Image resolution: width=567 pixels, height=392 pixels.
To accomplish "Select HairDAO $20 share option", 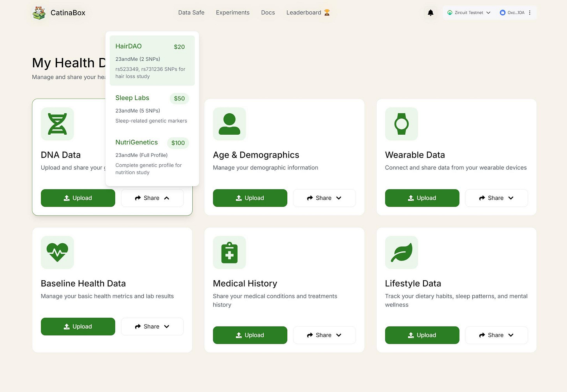I will (x=152, y=60).
